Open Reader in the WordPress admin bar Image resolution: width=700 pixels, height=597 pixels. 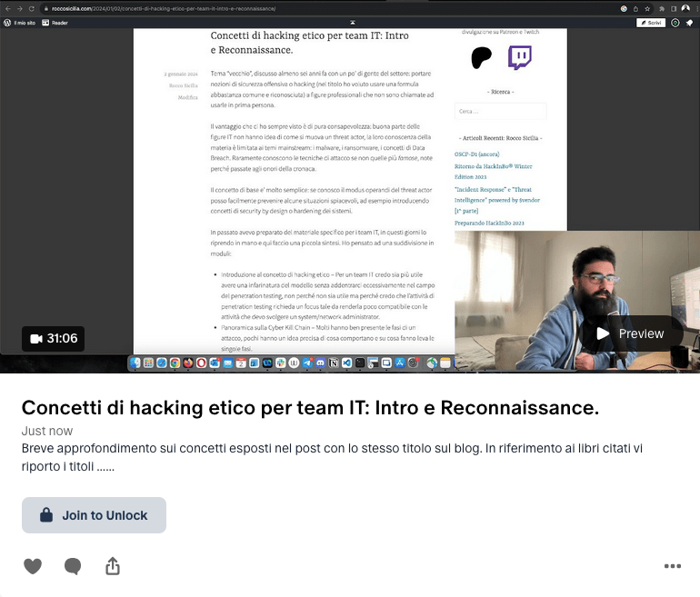tap(58, 22)
